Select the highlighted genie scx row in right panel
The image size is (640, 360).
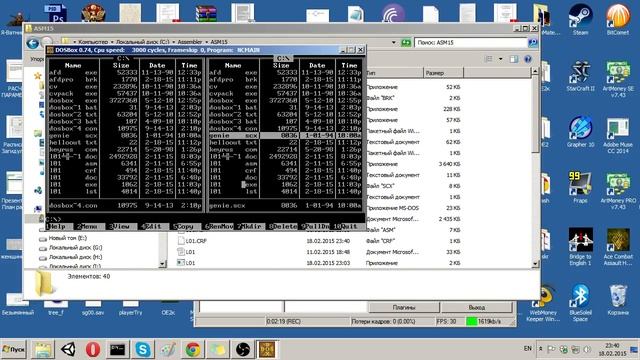(x=285, y=136)
